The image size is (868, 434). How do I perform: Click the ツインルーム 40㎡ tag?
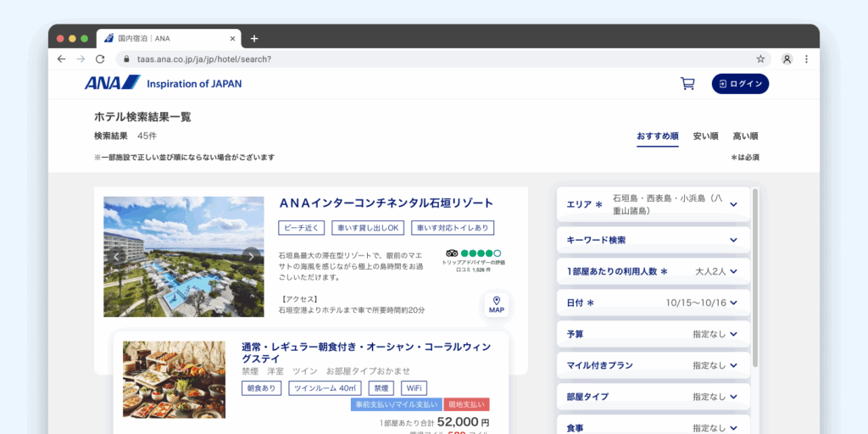click(x=325, y=388)
